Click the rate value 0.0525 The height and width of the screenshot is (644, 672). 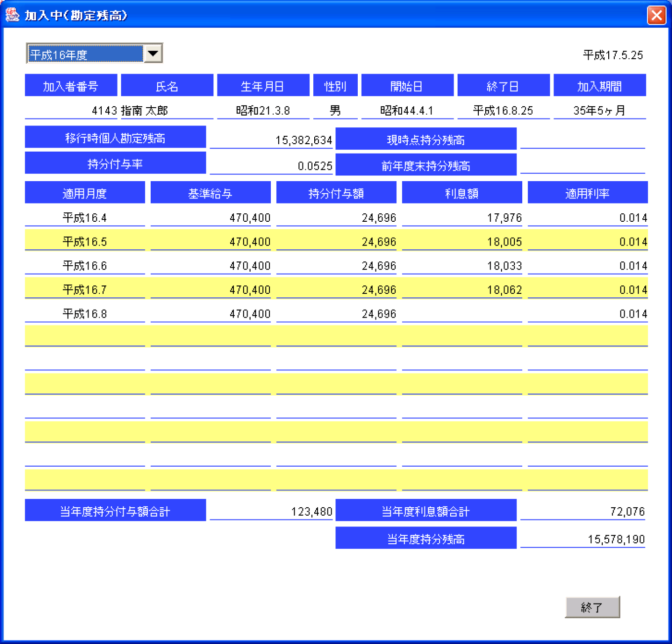click(x=315, y=166)
